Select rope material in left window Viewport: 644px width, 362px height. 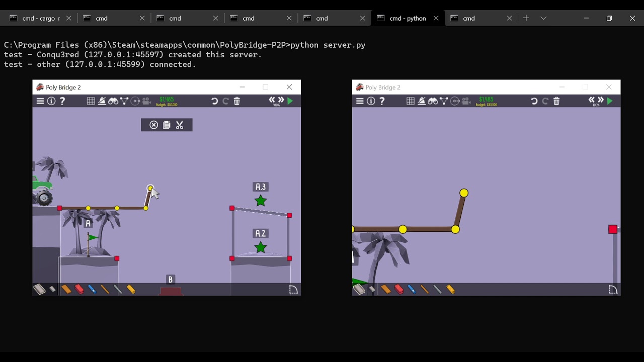coord(105,289)
